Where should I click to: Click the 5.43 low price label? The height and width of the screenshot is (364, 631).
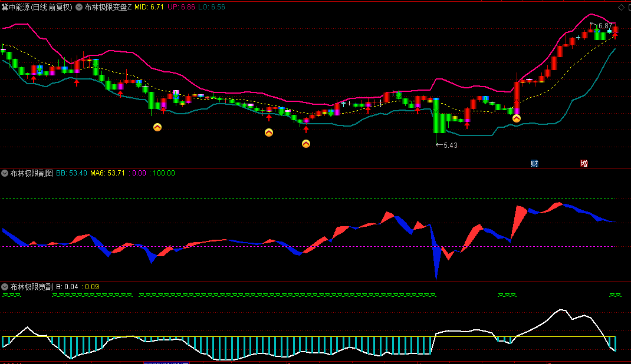451,145
